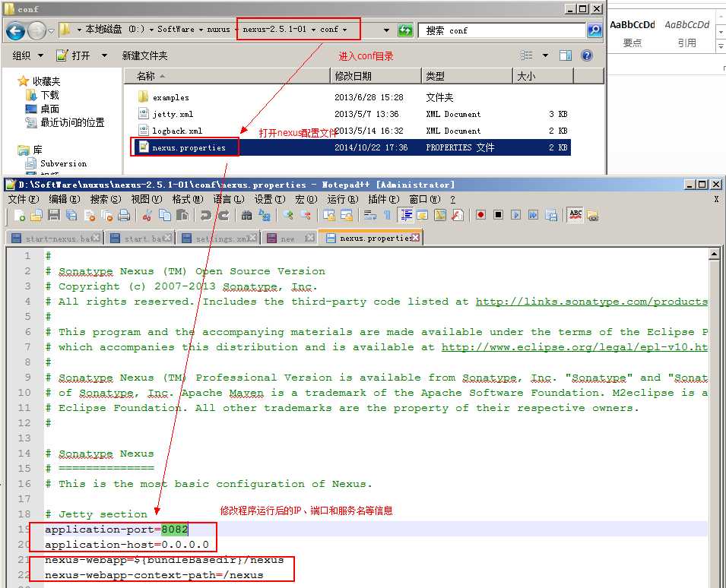Click editor vertical scrollbar up arrow
The width and height of the screenshot is (726, 588).
pos(714,254)
